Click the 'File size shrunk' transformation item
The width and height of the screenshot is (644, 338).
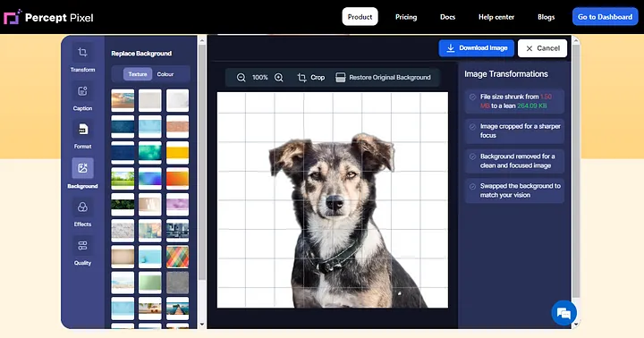coord(514,101)
